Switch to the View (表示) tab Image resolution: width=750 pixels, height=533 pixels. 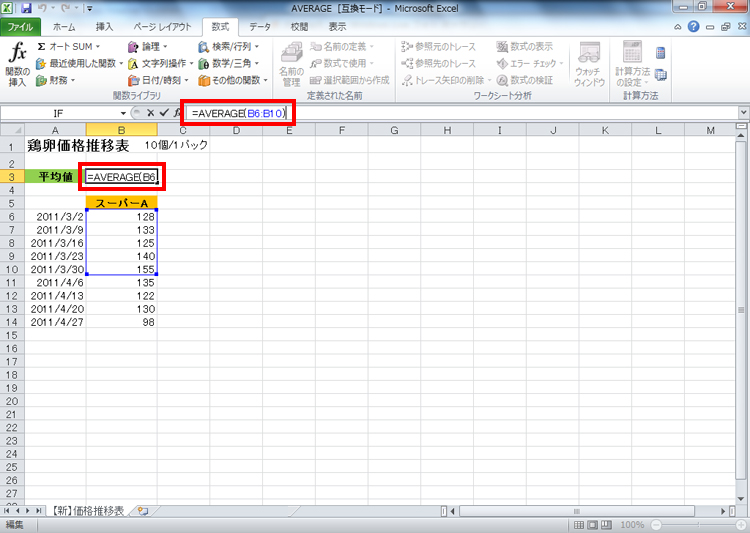(337, 27)
